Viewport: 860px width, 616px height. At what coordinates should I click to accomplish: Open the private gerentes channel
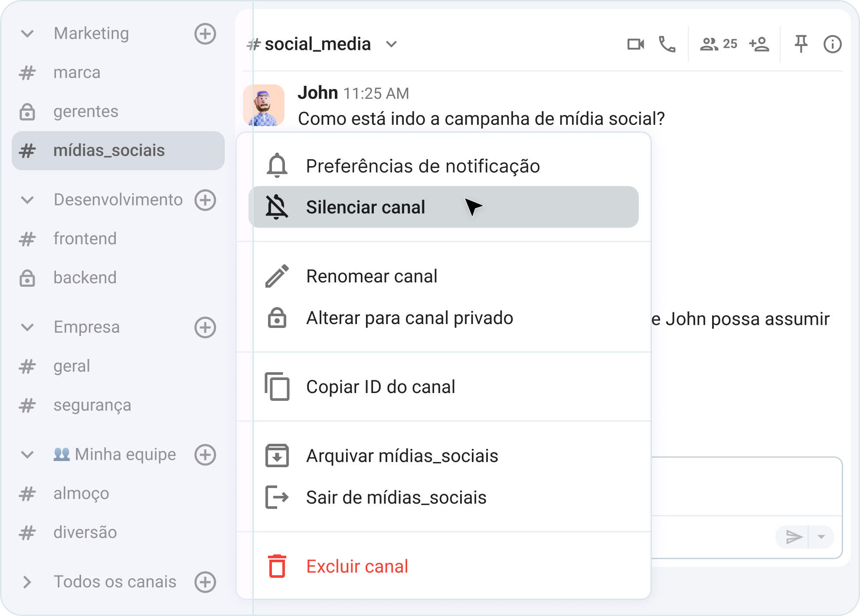(x=118, y=111)
